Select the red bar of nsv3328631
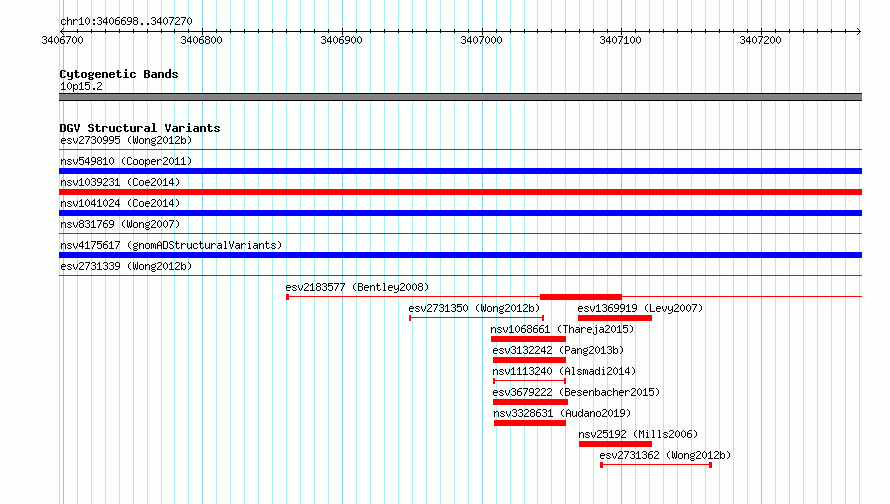Viewport: 890px width, 504px height. point(530,423)
